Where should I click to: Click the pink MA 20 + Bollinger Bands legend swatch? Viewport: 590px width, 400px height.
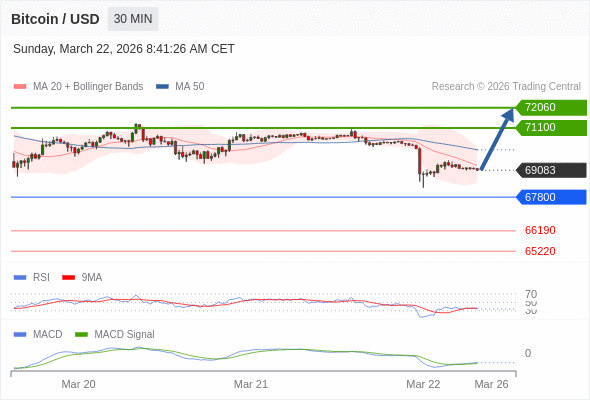click(20, 87)
